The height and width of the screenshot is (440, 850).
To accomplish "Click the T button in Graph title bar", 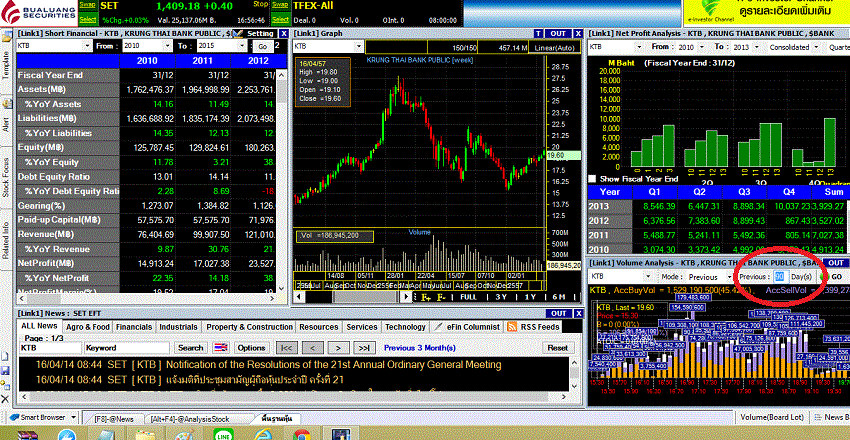I will [538, 33].
